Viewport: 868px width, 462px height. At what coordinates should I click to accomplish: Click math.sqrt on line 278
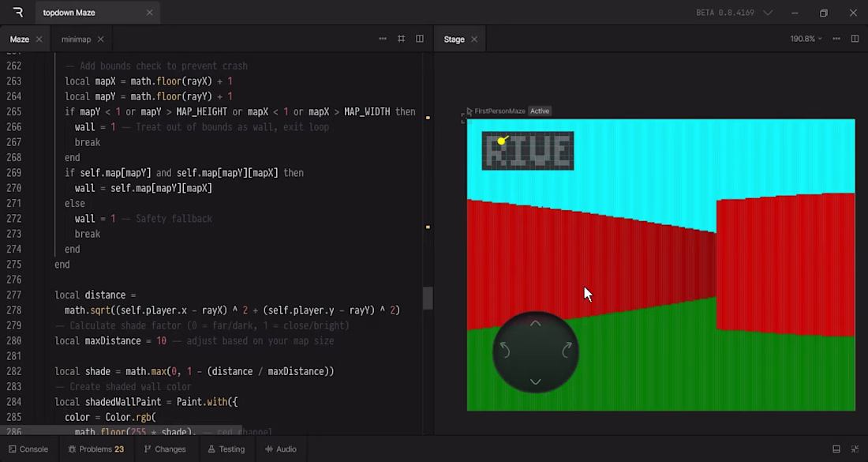tap(88, 310)
